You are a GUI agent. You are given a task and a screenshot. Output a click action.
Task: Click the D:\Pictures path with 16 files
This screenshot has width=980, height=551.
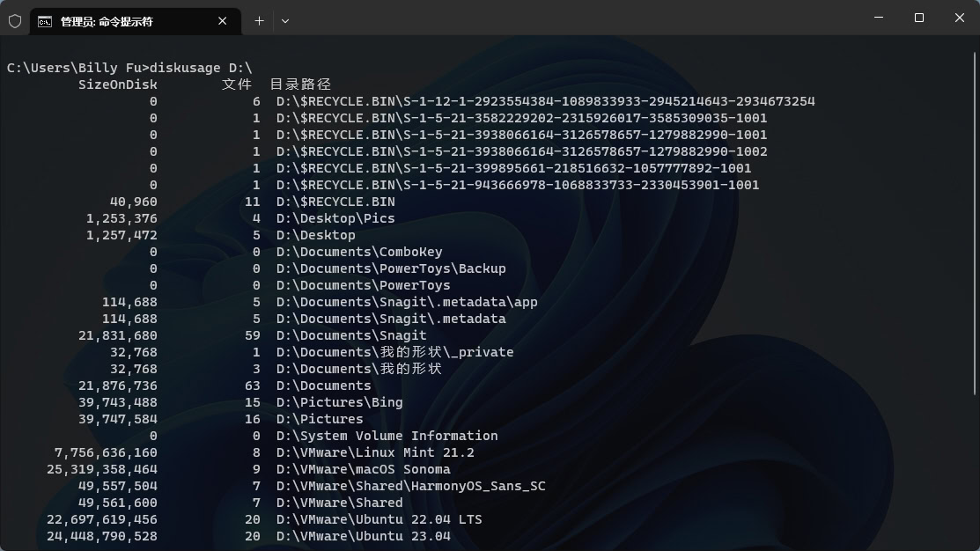[x=320, y=419]
